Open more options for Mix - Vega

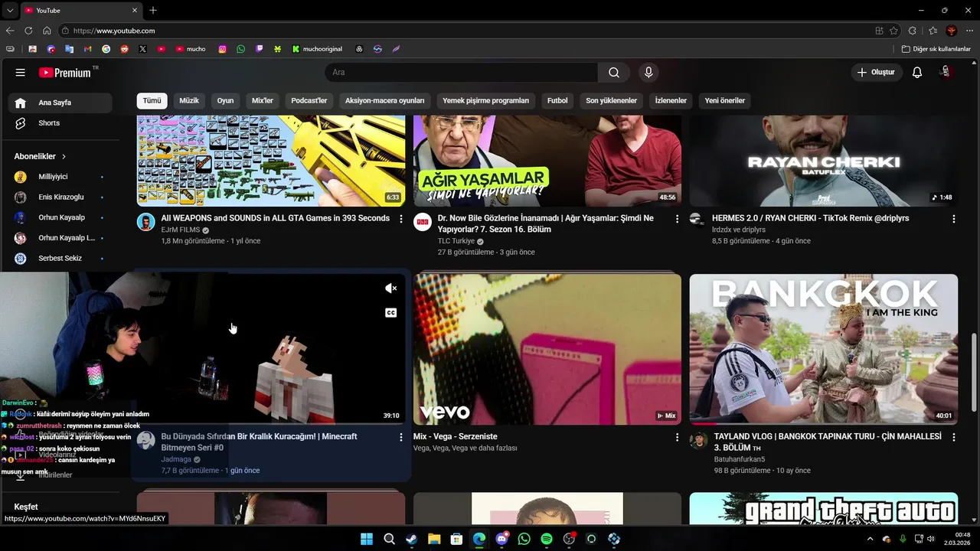pos(677,437)
